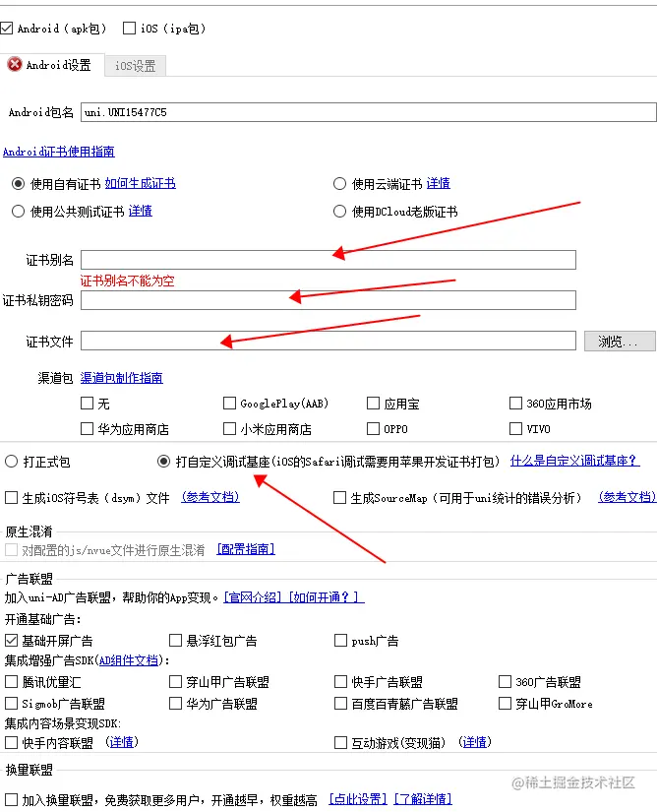The image size is (657, 812).
Task: Check the 快手广告联盟 checkbox
Action: pos(340,681)
